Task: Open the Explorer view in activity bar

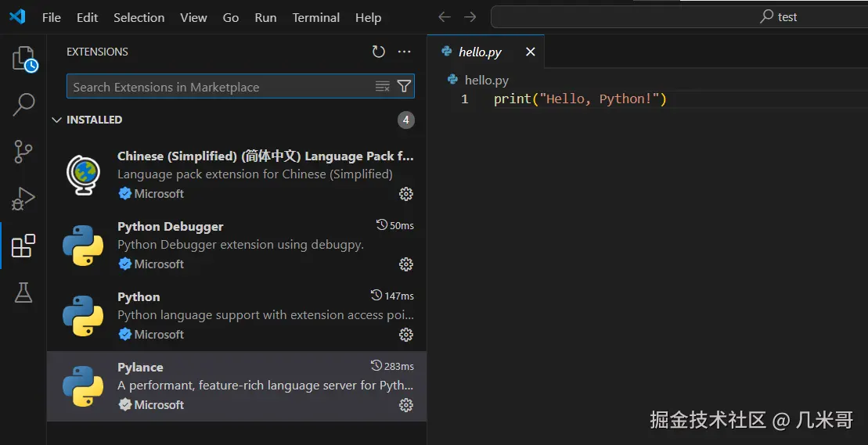Action: click(x=23, y=59)
